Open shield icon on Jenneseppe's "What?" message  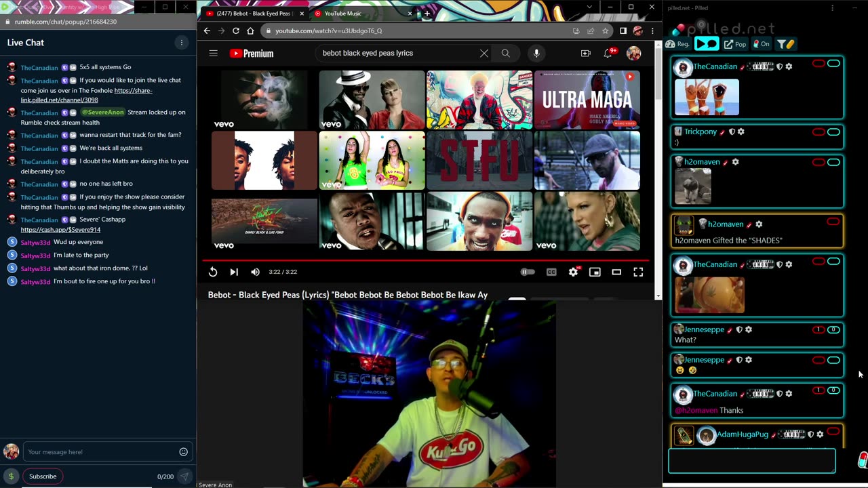(739, 329)
